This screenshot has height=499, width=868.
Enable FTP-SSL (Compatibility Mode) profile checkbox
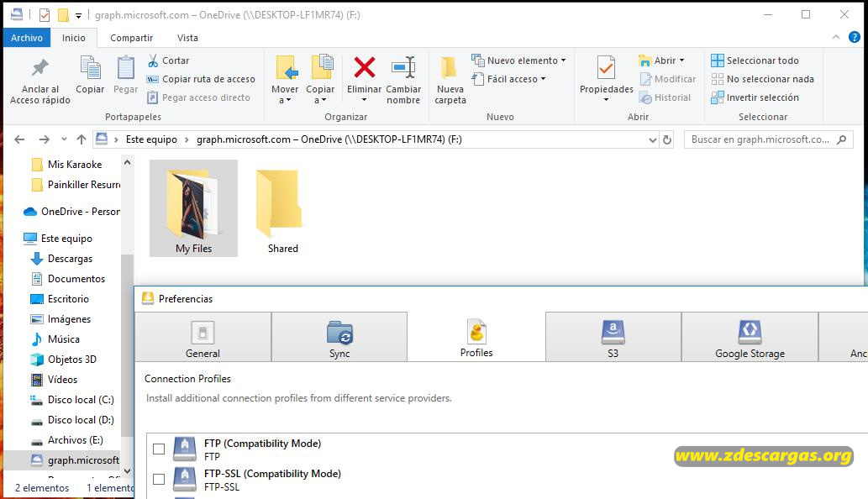point(159,479)
